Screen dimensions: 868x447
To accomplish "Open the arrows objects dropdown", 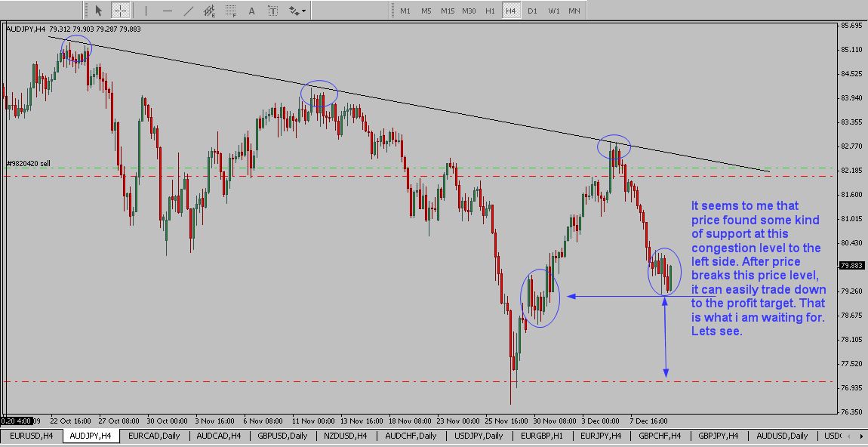I will [x=297, y=11].
